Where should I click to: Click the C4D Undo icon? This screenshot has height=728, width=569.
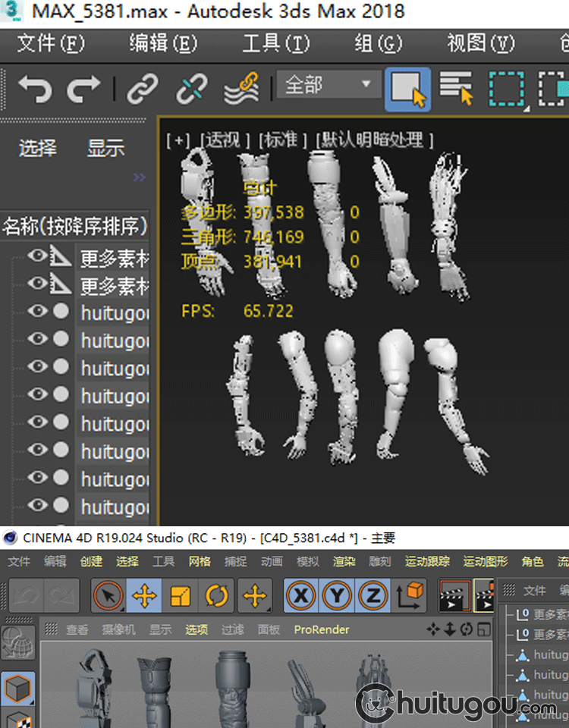26,595
